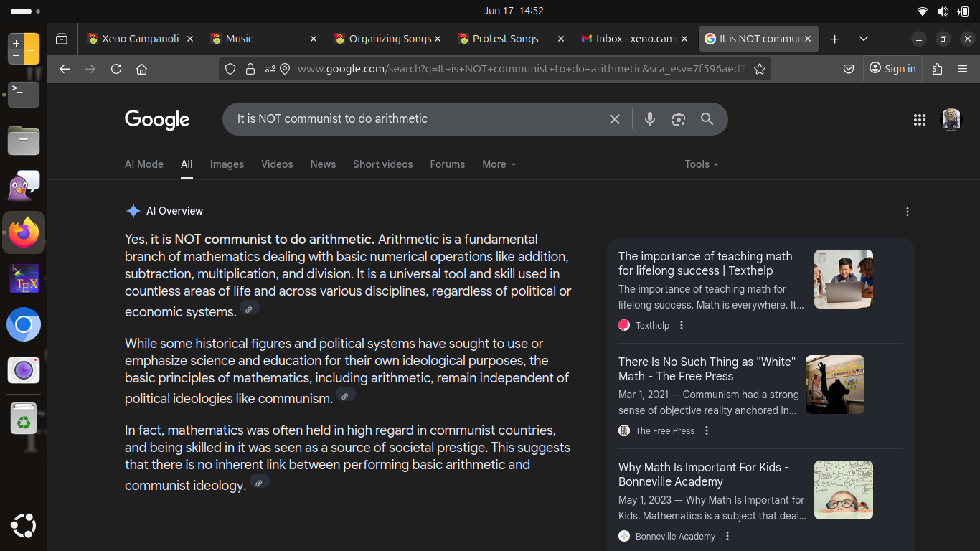The height and width of the screenshot is (551, 980).
Task: Select the AI Mode search tab
Action: pos(144,164)
